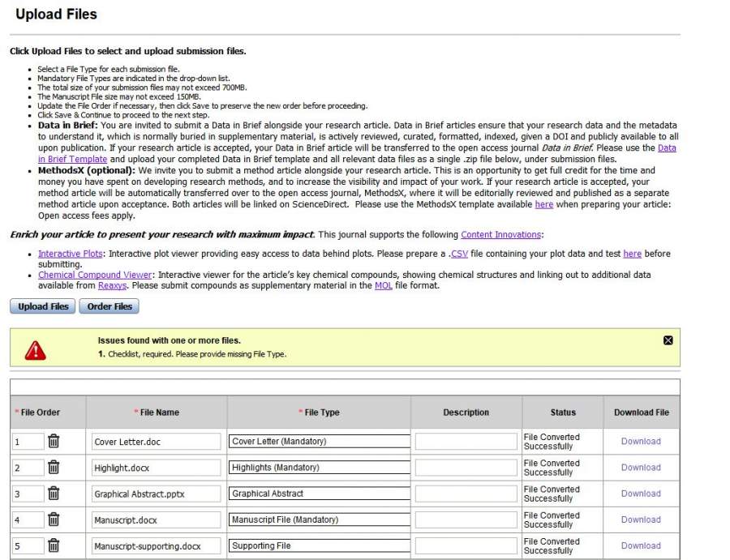Delete the Cover Letter.doc file with trash icon
This screenshot has width=730, height=560.
(x=54, y=441)
